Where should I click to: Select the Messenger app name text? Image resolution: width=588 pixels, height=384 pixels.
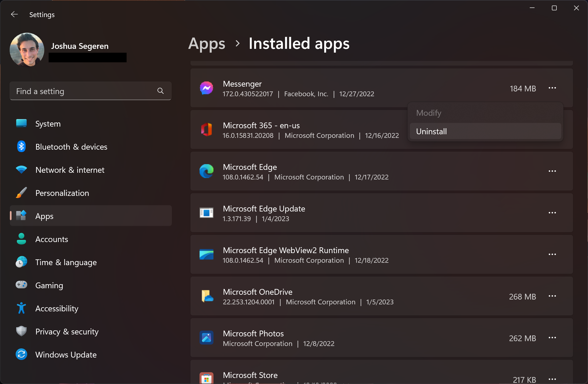tap(242, 84)
